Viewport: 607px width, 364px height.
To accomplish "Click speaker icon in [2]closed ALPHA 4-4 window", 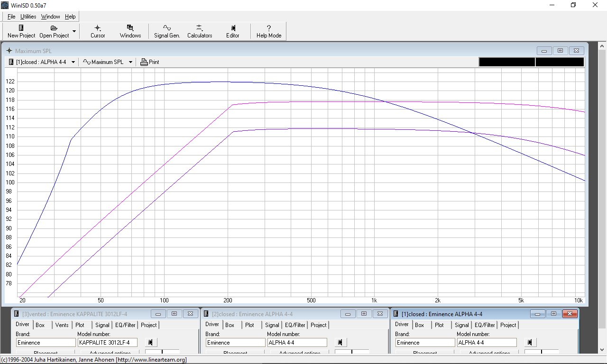I will 340,342.
